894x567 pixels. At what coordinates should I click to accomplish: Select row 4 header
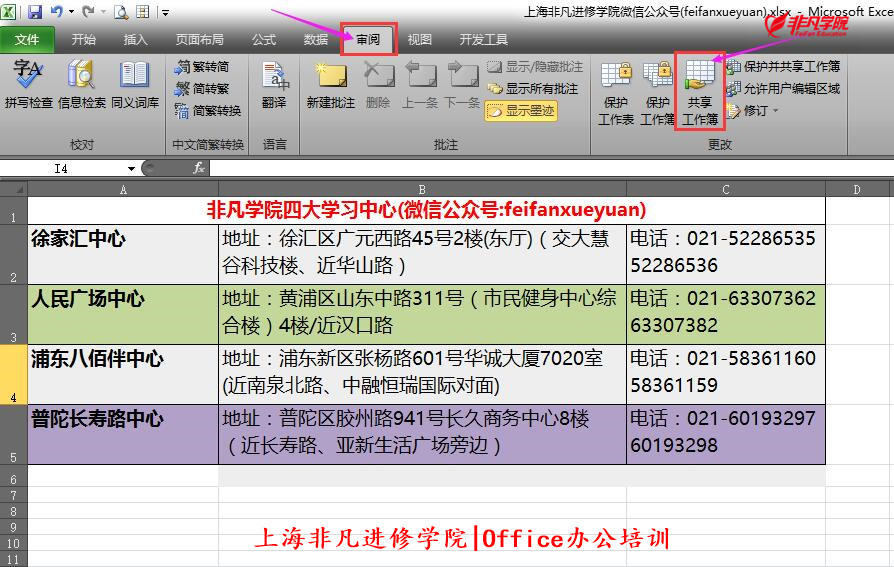point(13,374)
